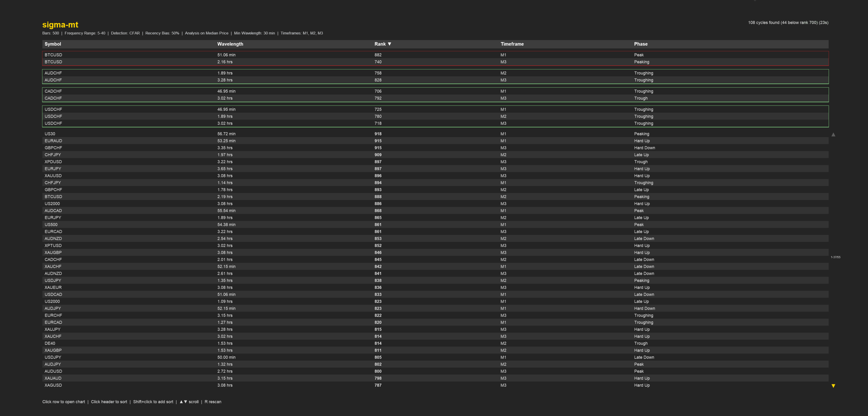Open the USDCHF 1.89 hrs M2 row
The image size is (868, 416).
click(x=225, y=116)
